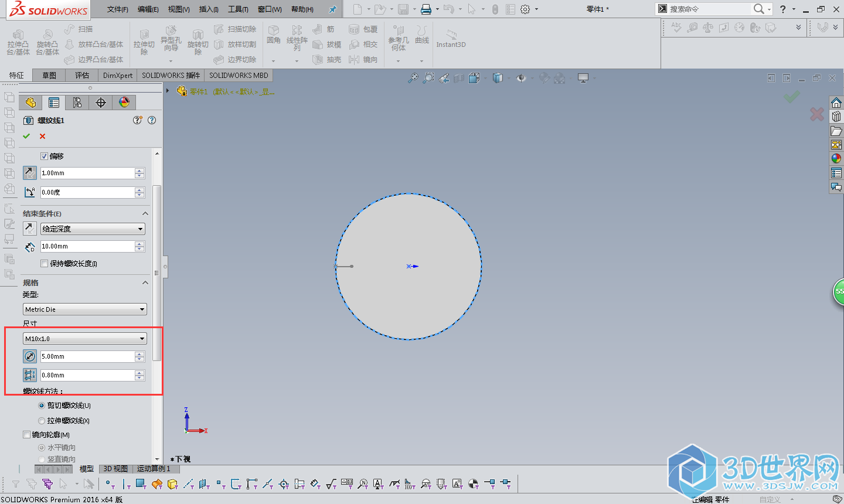Screen dimensions: 844x504
Task: Switch to the PropertyManager tab icon
Action: (x=54, y=103)
